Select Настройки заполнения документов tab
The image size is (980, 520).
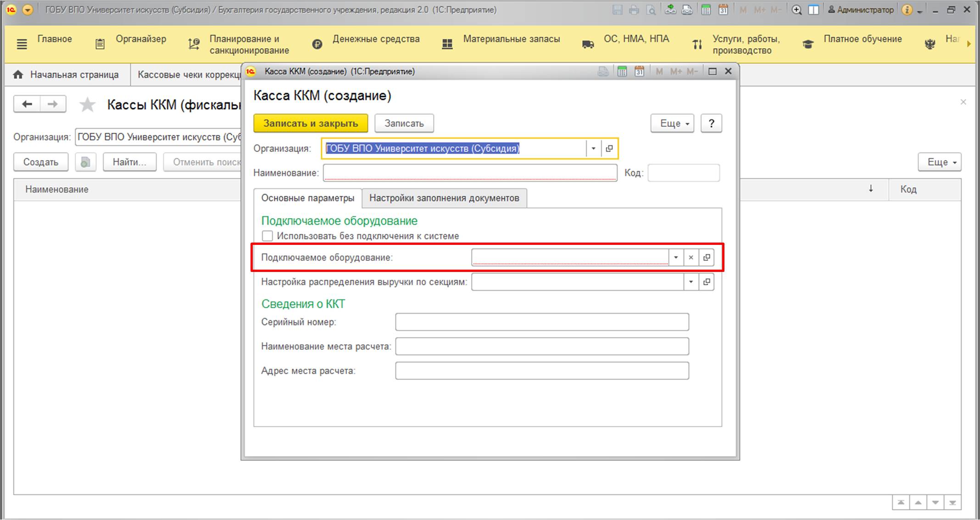(x=444, y=198)
